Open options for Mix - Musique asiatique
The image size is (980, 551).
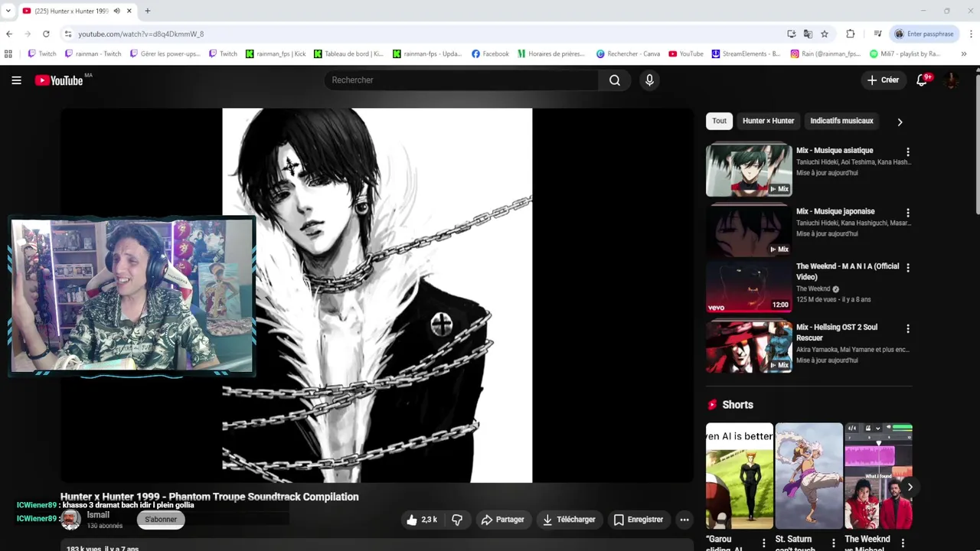click(x=908, y=152)
